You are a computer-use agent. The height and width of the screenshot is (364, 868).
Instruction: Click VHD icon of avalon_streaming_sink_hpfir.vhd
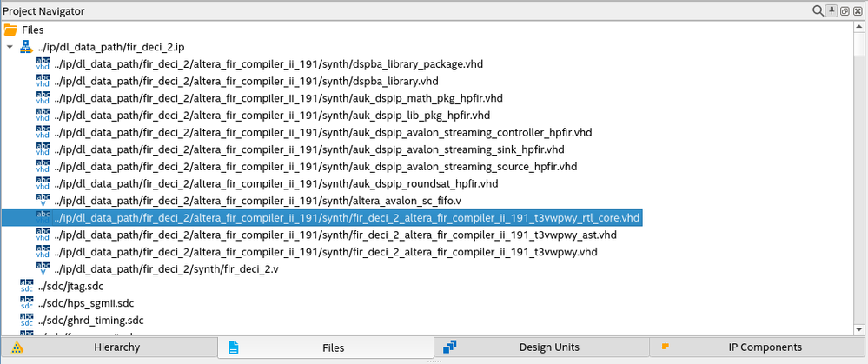43,149
